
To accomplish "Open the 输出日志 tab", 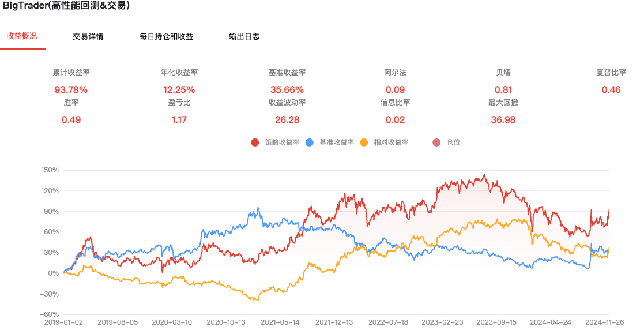I will pos(244,36).
